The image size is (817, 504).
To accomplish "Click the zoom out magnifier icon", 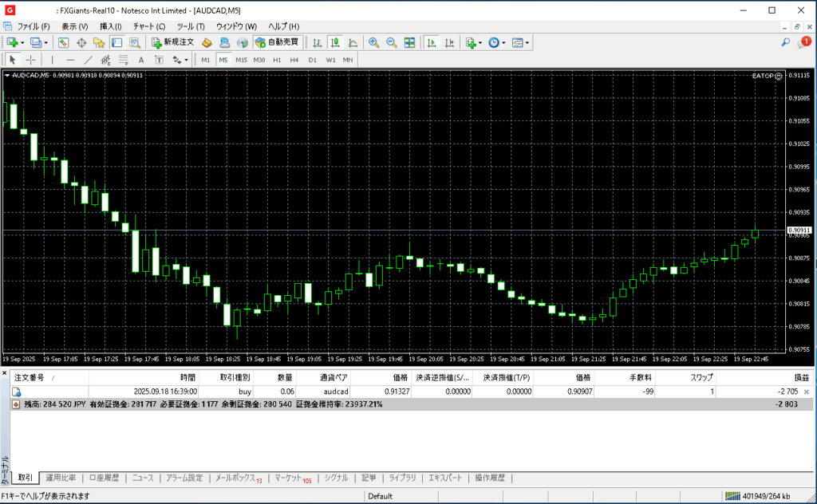I will point(391,42).
